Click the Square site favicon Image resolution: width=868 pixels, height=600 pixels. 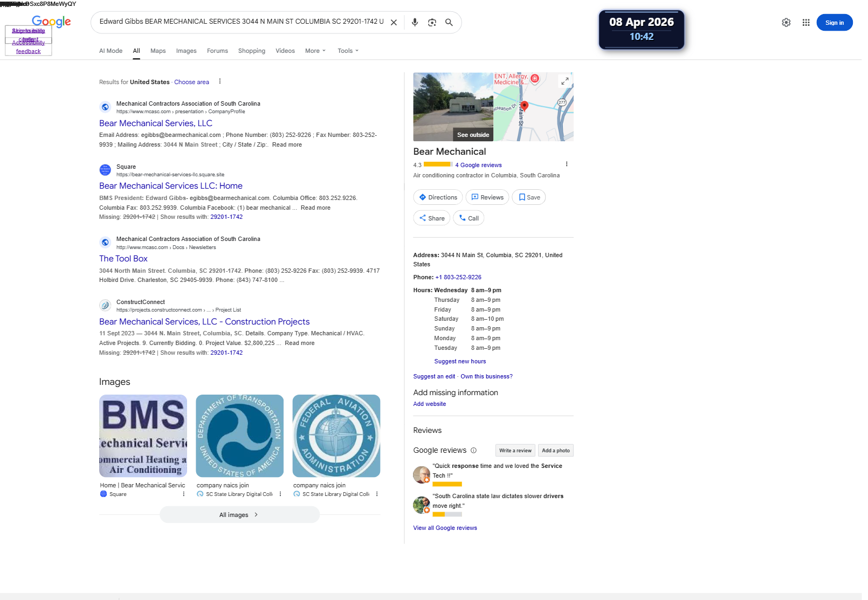[x=105, y=170]
